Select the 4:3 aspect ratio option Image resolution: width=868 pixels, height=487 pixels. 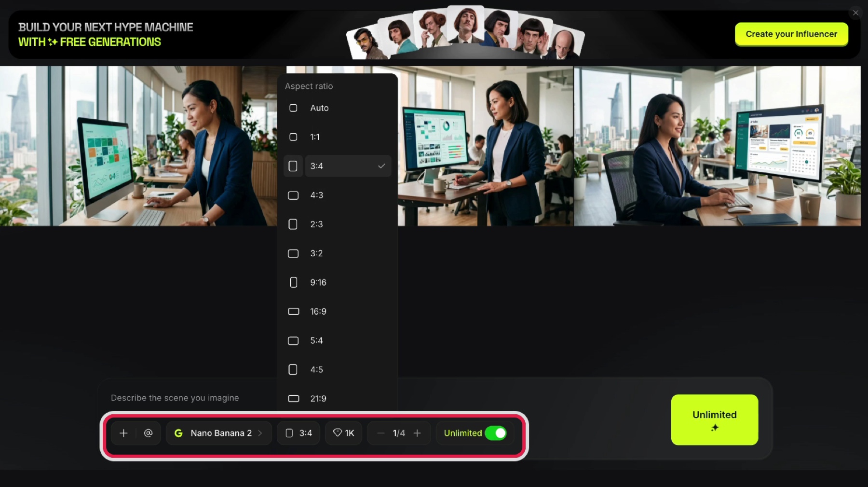pos(337,195)
